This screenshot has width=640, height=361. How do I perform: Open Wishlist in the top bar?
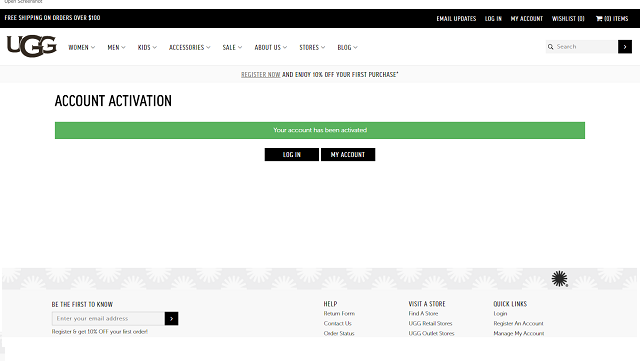click(x=568, y=18)
